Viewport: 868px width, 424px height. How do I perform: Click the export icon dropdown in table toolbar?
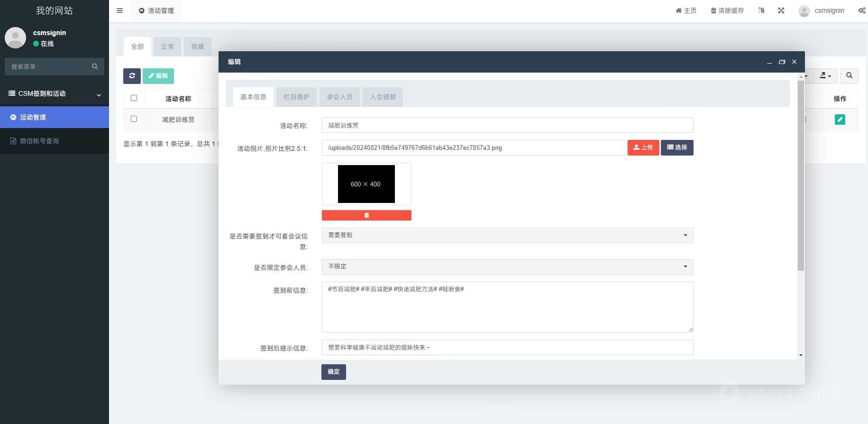825,76
